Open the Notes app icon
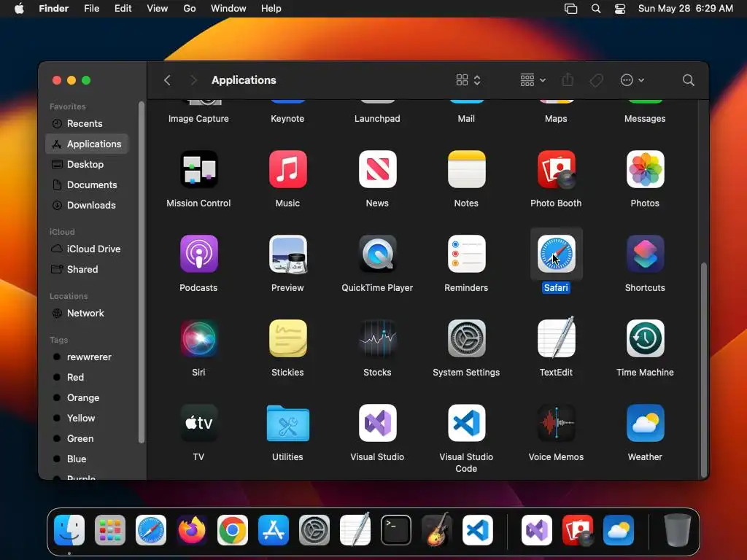 [466, 169]
